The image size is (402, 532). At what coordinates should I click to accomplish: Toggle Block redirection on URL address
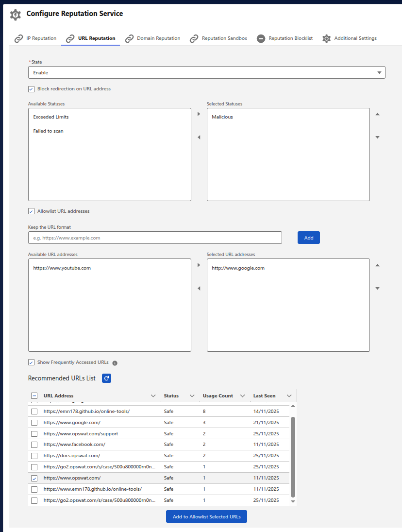(x=32, y=89)
